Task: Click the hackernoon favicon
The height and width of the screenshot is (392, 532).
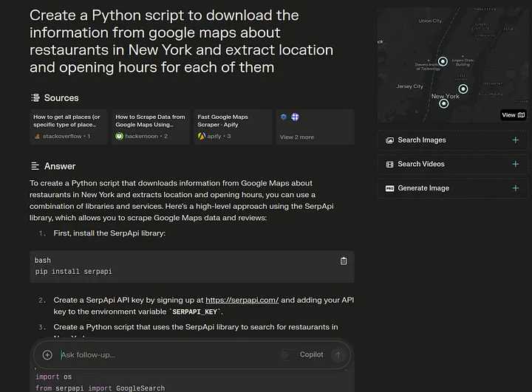Action: click(119, 137)
